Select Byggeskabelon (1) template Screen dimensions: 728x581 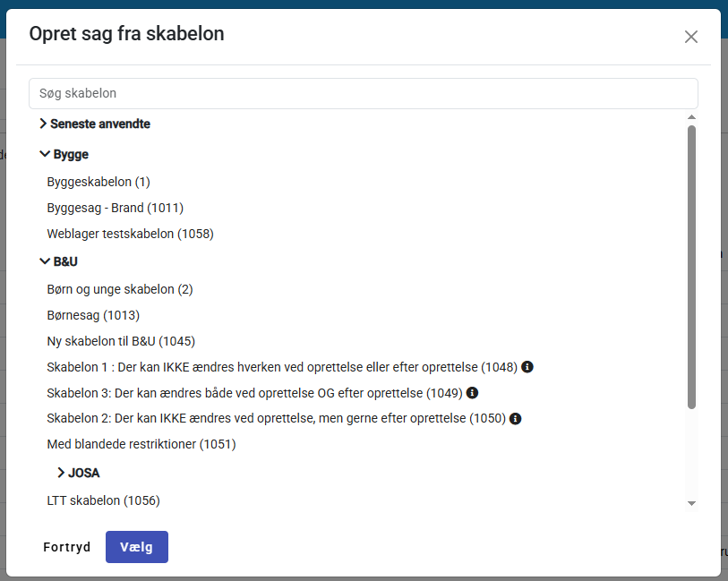(x=98, y=182)
